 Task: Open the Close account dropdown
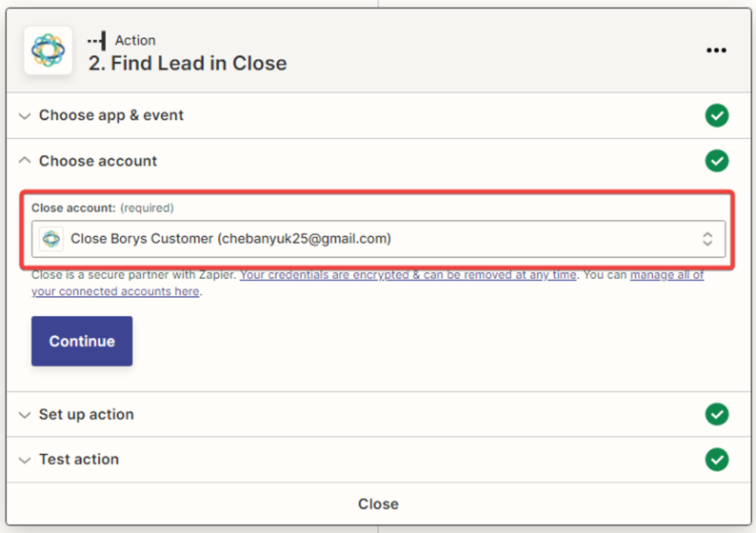pyautogui.click(x=379, y=239)
